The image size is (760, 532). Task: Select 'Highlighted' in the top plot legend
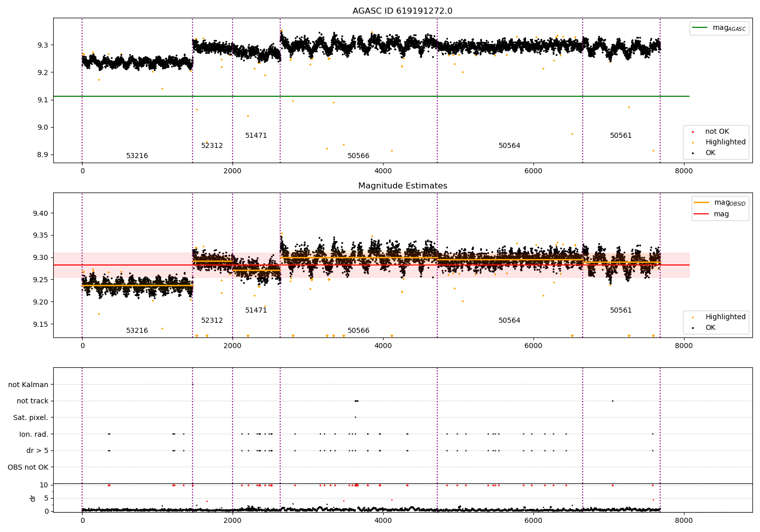(717, 142)
